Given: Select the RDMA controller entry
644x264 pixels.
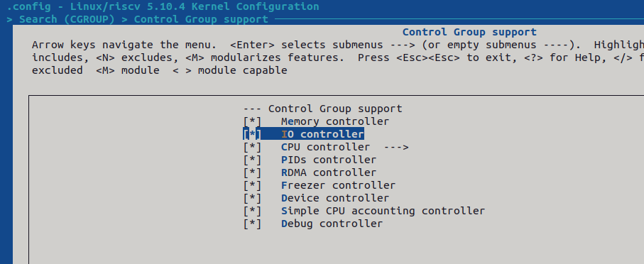Looking at the screenshot, I should coord(329,172).
